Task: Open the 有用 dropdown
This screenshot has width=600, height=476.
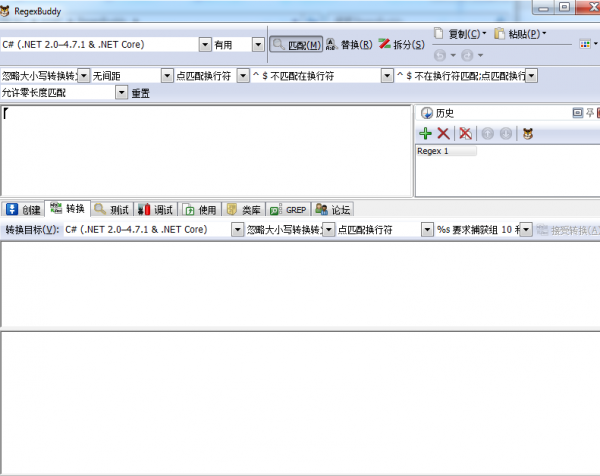Action: (x=258, y=45)
